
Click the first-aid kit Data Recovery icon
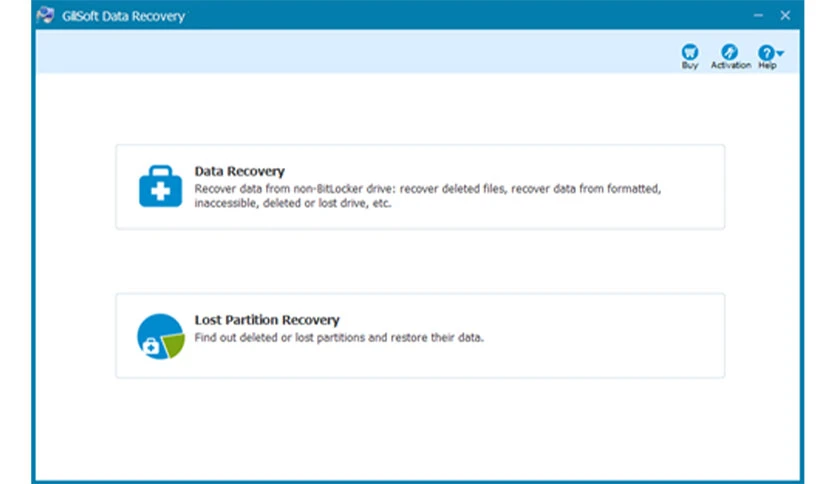[160, 186]
